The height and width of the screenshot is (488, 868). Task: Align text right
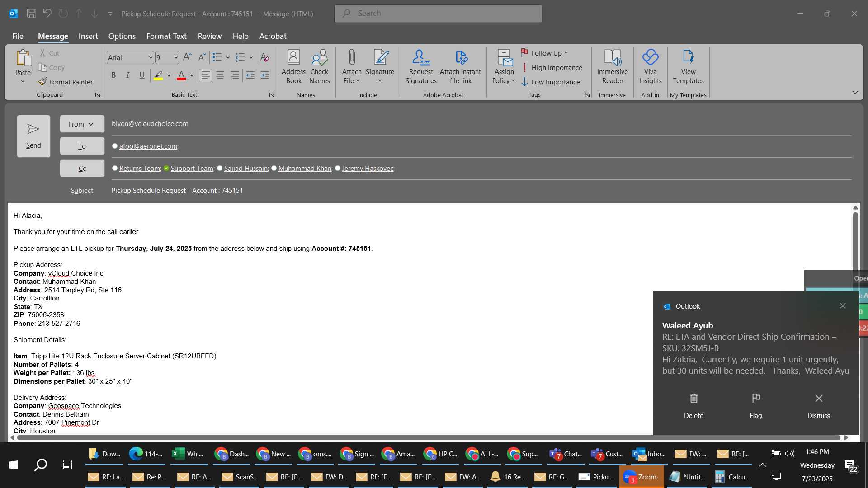[235, 75]
